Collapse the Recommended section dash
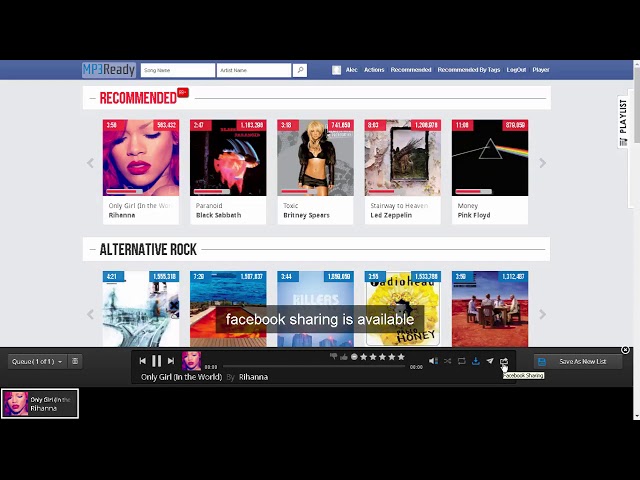The width and height of the screenshot is (640, 480). pos(92,98)
